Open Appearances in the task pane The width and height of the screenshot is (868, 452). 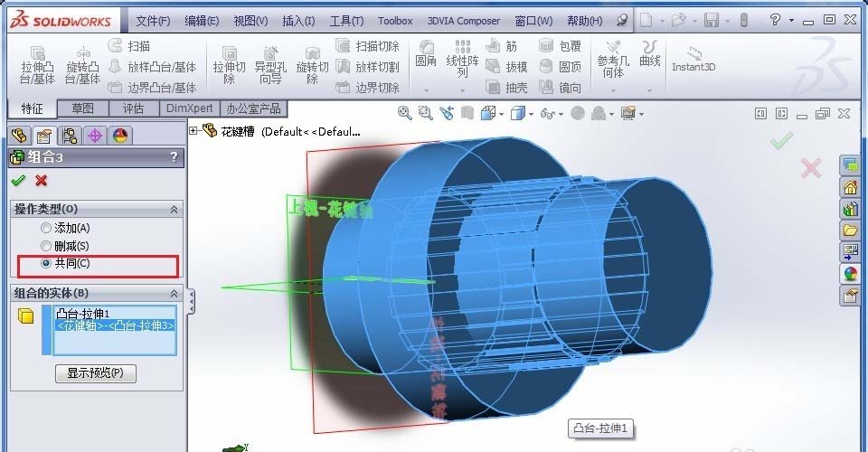click(851, 273)
